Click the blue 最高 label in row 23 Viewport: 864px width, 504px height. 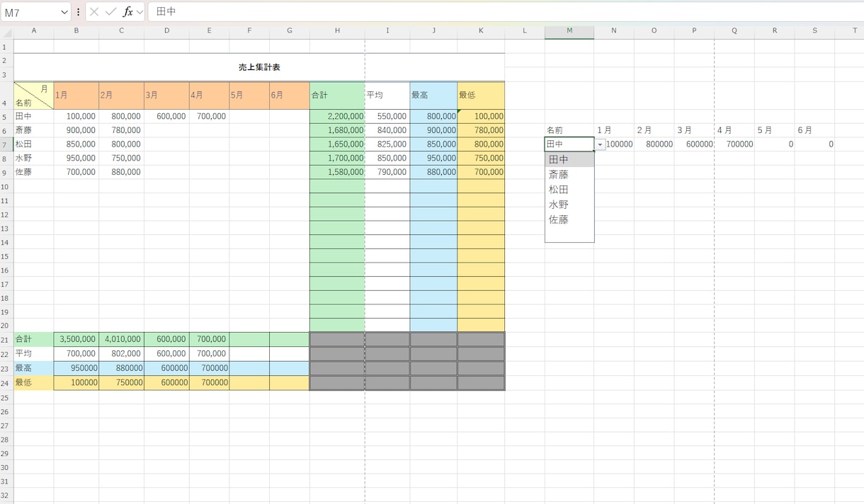click(x=33, y=368)
